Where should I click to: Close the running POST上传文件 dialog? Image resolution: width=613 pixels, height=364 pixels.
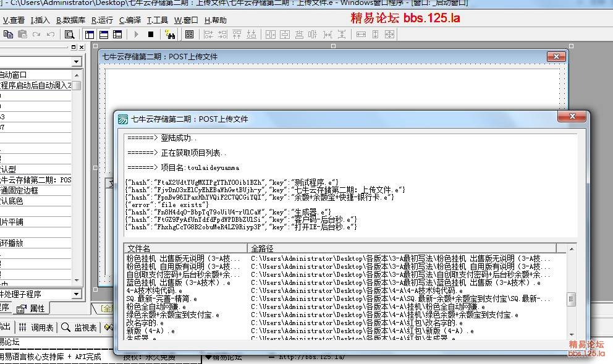pyautogui.click(x=572, y=117)
